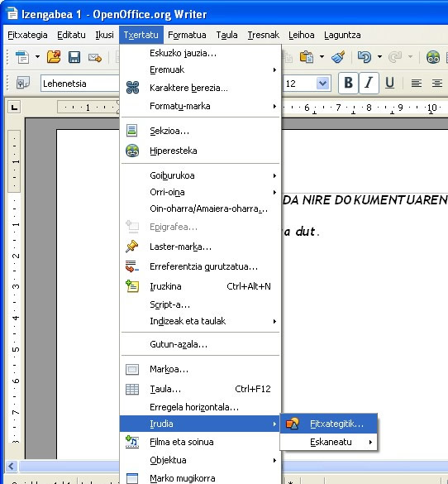Open the Tresnak menu
This screenshot has width=448, height=484.
264,35
